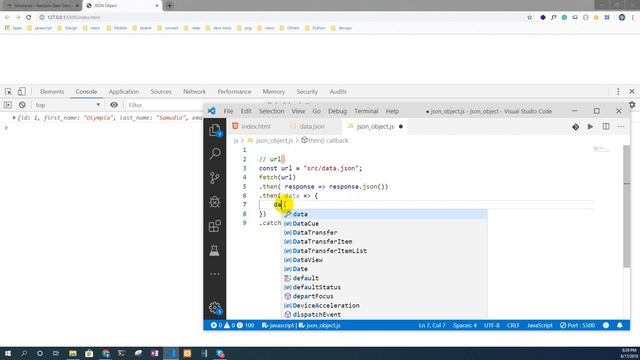Open the Windows Start menu
640x360 pixels.
pos(8,353)
